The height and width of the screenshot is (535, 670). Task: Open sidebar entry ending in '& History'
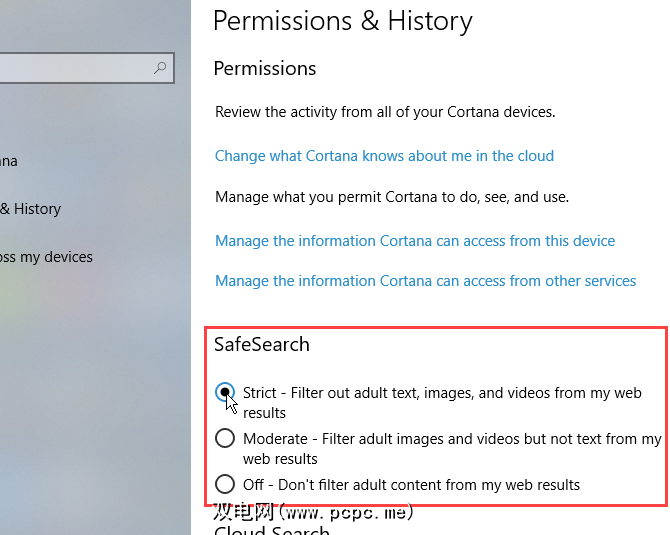point(30,209)
